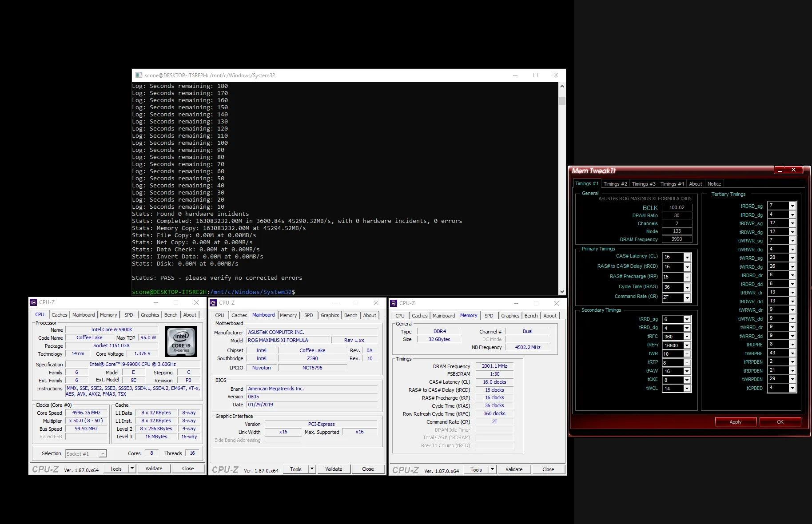This screenshot has height=524, width=812.
Task: Click Close button in CPU-Z Memory window
Action: [548, 469]
